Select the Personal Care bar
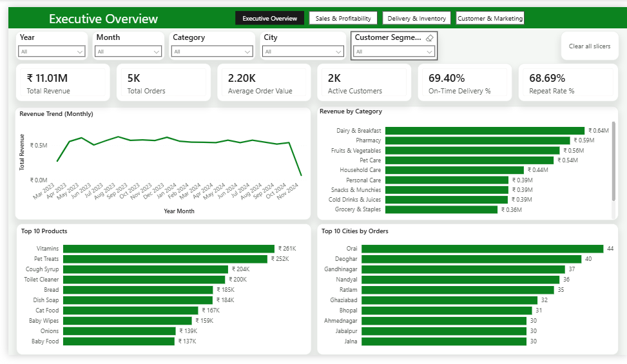This screenshot has width=627, height=364. [x=447, y=180]
